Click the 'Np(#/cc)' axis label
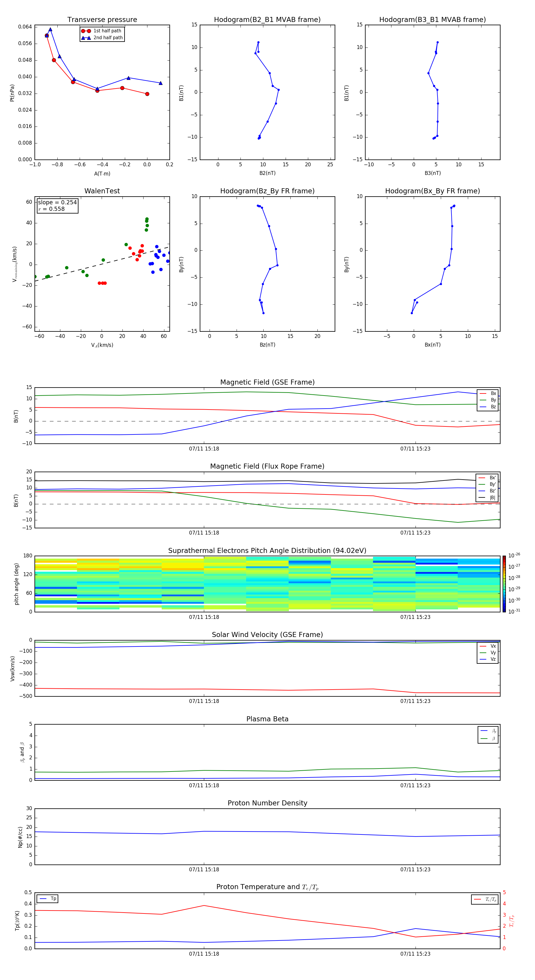Screen dimensions: 535x980 coord(20,837)
